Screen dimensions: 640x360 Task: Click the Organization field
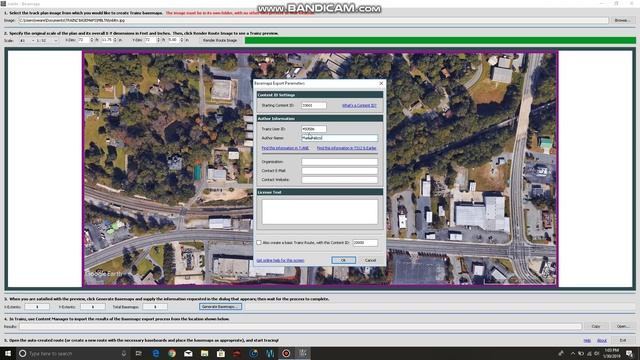[x=340, y=162]
